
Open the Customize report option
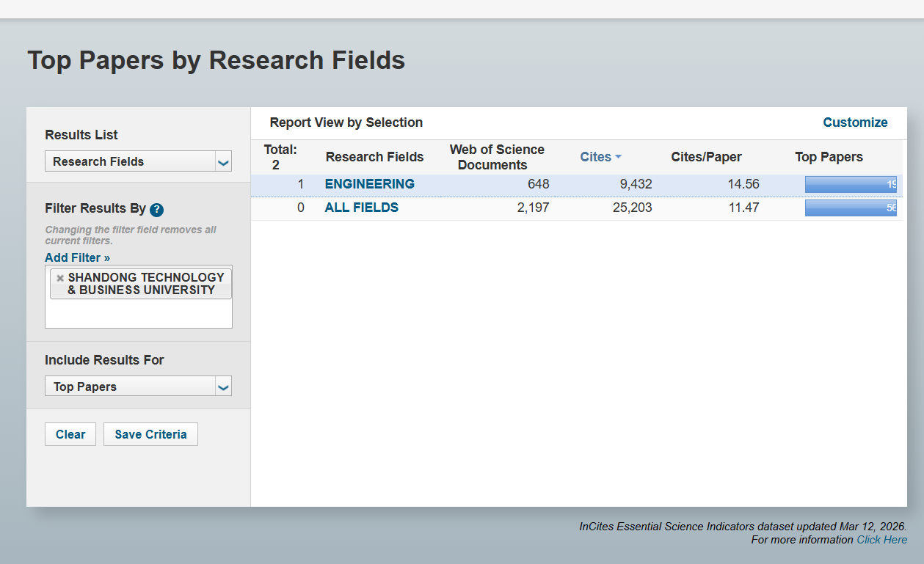855,122
